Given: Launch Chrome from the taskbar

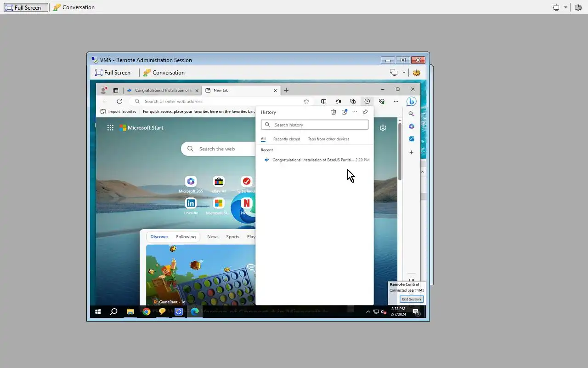Looking at the screenshot, I should 147,312.
